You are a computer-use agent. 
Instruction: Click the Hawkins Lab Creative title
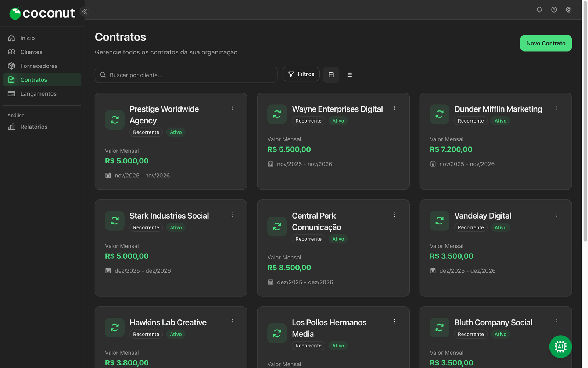click(168, 322)
